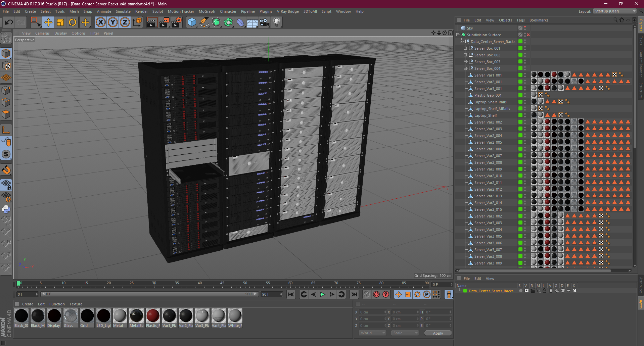This screenshot has width=644, height=346.
Task: Open the MoGraph menu
Action: click(207, 11)
